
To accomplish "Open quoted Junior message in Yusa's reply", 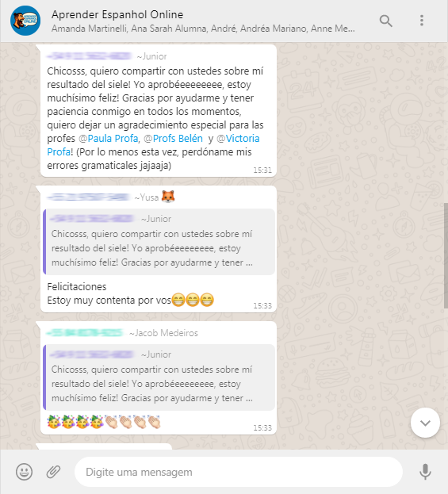I will coord(159,242).
